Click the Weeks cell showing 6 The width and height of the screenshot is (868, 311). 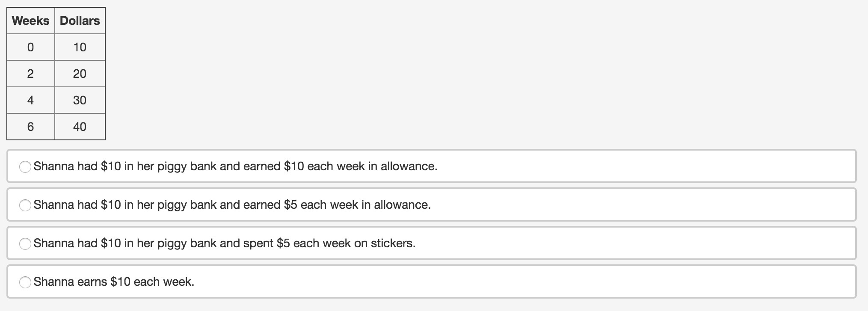pyautogui.click(x=30, y=127)
